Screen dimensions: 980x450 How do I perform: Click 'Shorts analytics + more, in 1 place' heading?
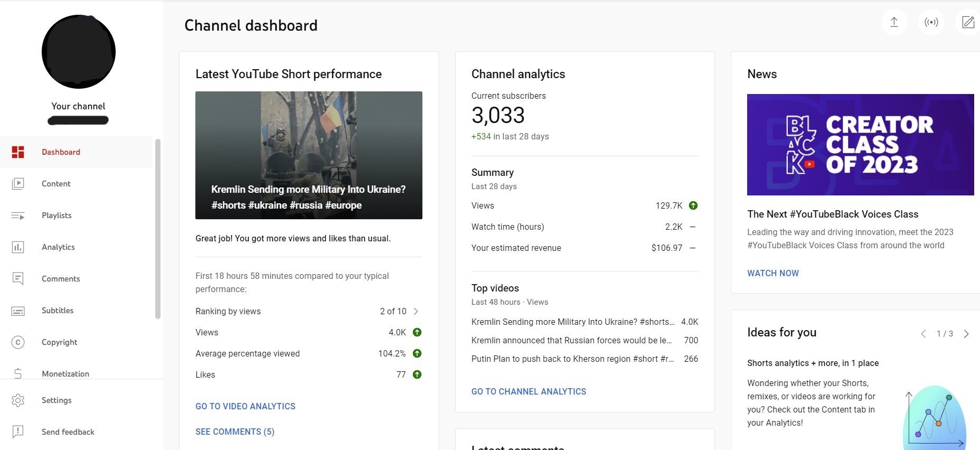[813, 363]
